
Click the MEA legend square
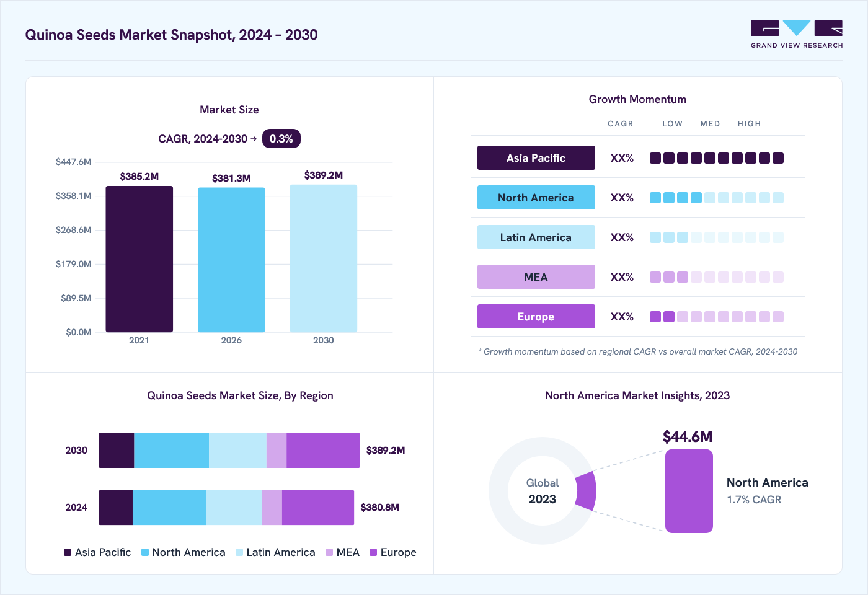pyautogui.click(x=329, y=552)
